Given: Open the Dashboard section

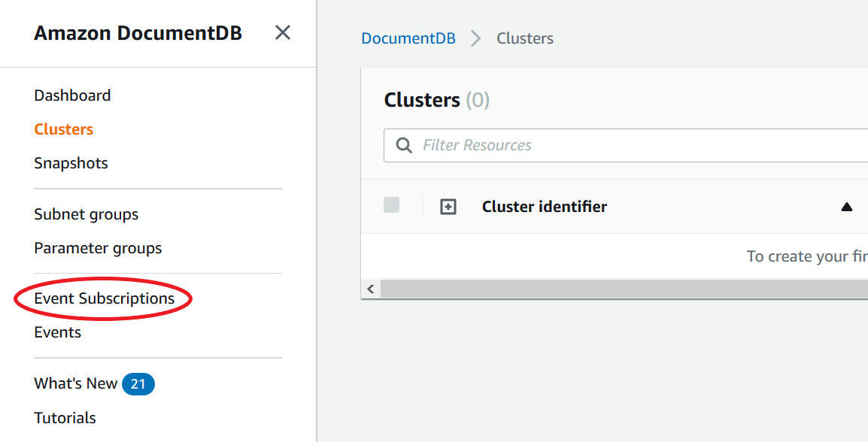Looking at the screenshot, I should [x=72, y=95].
